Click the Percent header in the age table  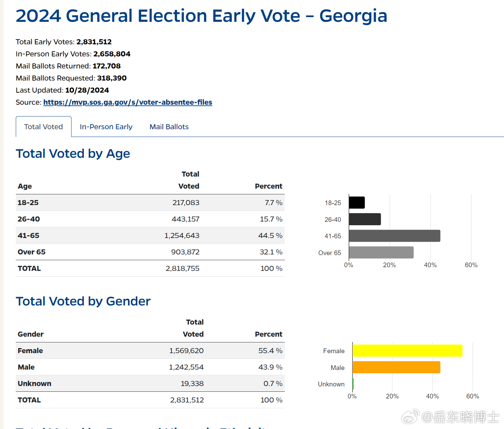268,186
